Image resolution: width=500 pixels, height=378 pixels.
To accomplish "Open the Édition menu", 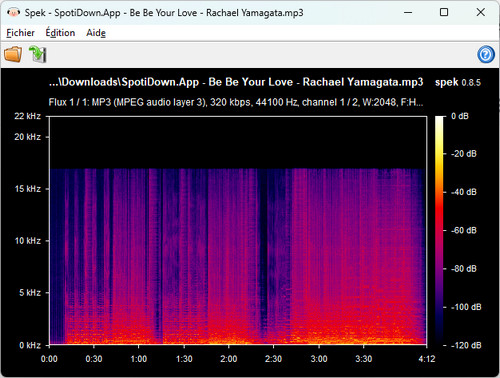I will (x=60, y=33).
